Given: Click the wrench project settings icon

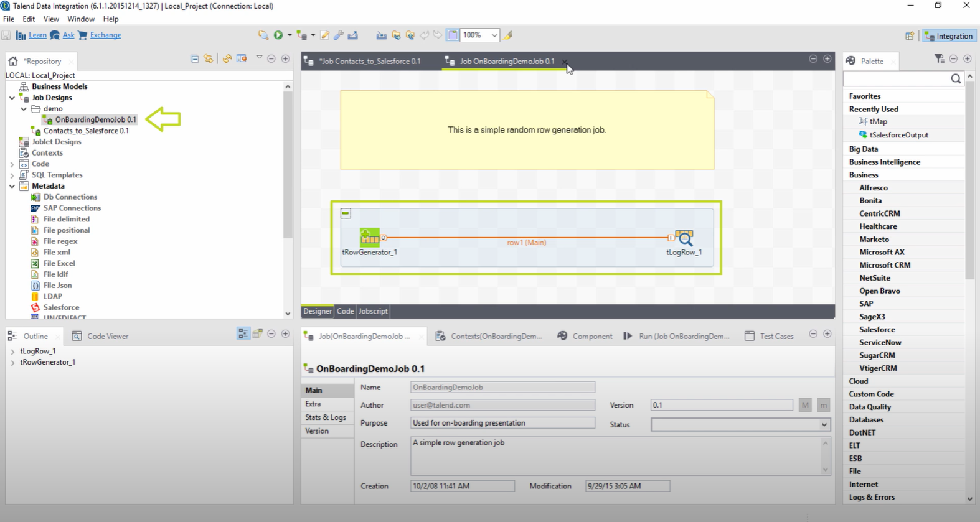Looking at the screenshot, I should (339, 35).
